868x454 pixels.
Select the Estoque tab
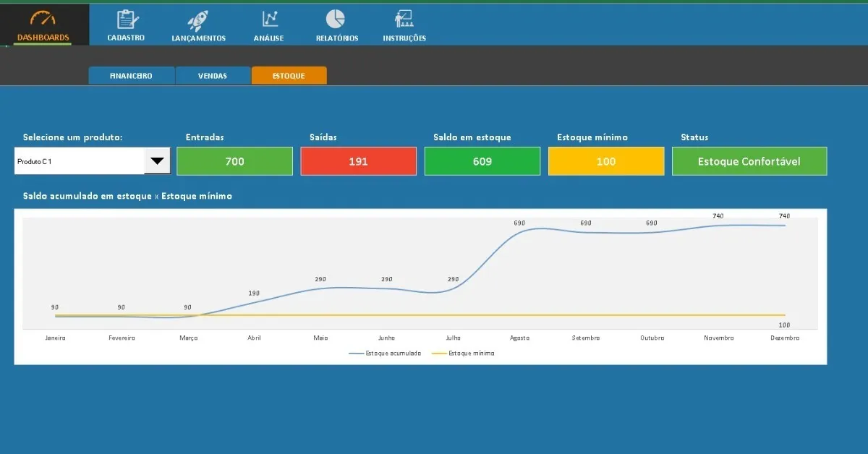[289, 75]
